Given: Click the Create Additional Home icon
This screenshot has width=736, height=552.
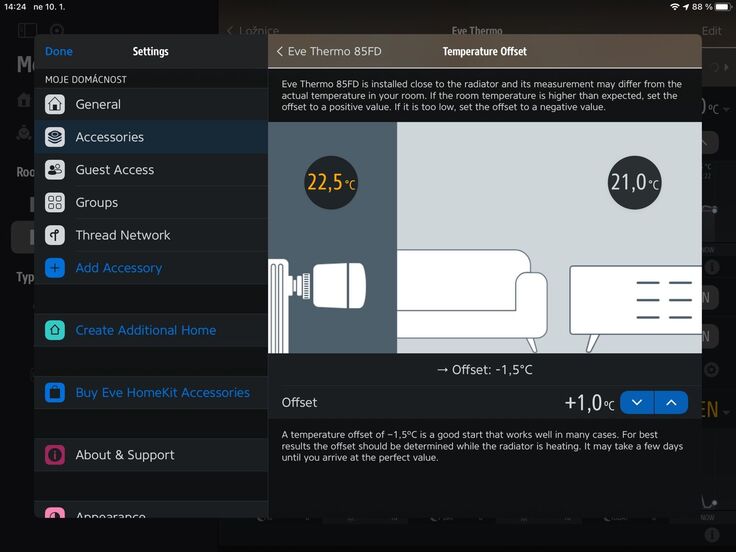Looking at the screenshot, I should tap(55, 330).
